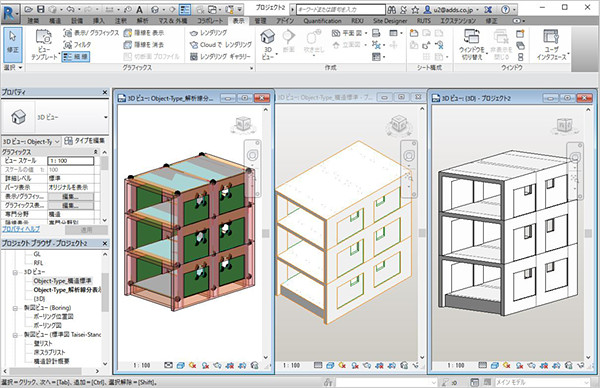Image resolution: width=600 pixels, height=388 pixels.
Task: Click 隠線を表示 (Show Hidden Lines)
Action: click(144, 33)
